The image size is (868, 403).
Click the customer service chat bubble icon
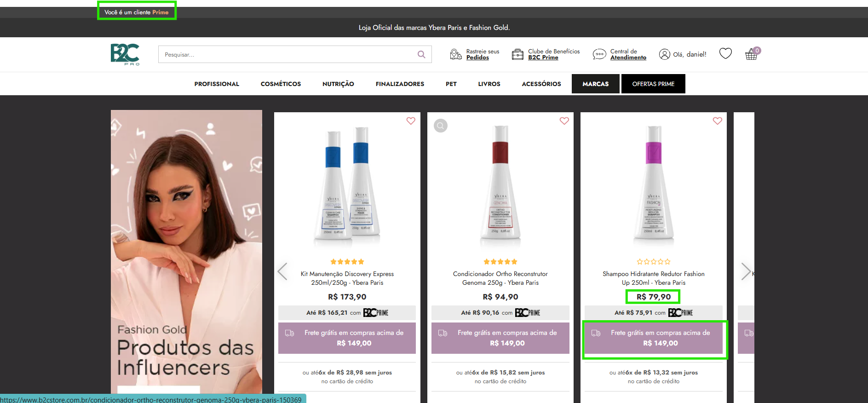click(x=599, y=54)
